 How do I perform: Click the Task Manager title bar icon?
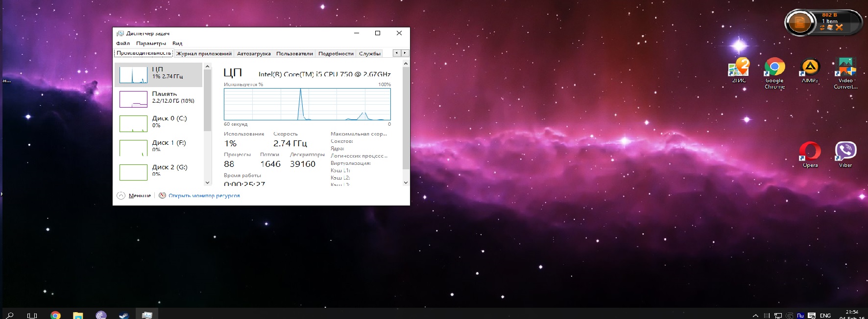[120, 33]
